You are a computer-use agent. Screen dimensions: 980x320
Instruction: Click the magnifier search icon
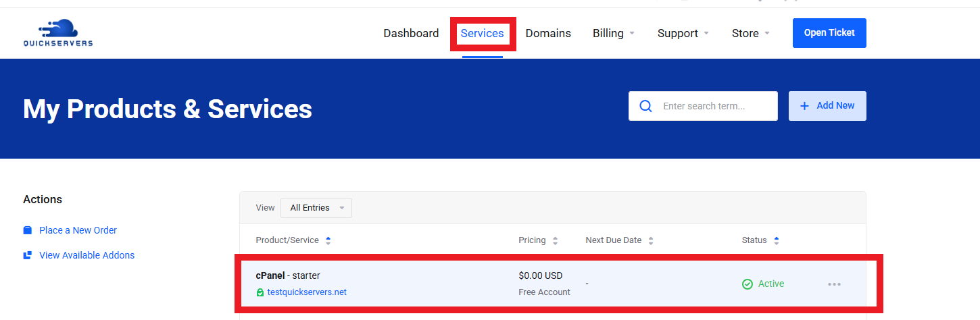645,106
